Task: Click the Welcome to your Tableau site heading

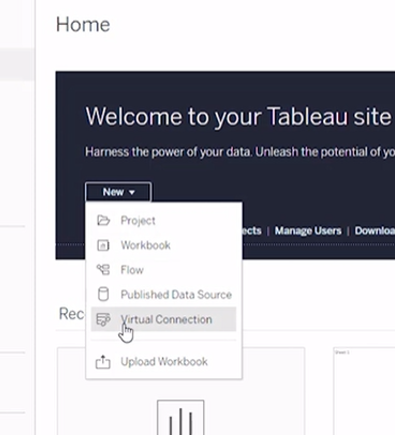Action: (238, 117)
